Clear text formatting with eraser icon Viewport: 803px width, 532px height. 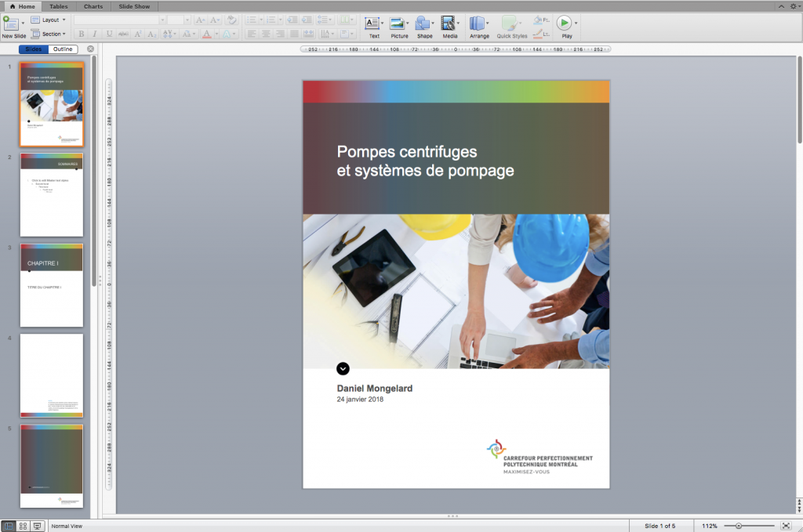(x=231, y=20)
